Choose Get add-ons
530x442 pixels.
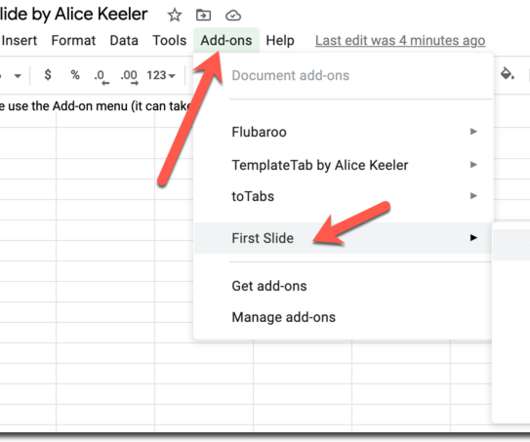tap(269, 286)
